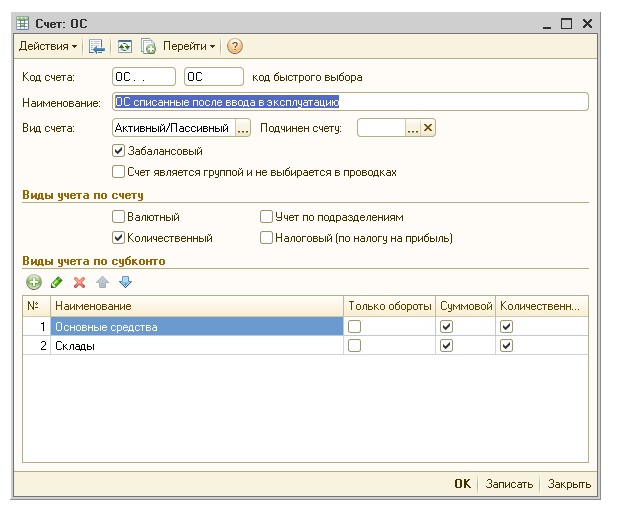Screen dimensions: 619x514
Task: Open help with the question mark icon
Action: tap(235, 46)
